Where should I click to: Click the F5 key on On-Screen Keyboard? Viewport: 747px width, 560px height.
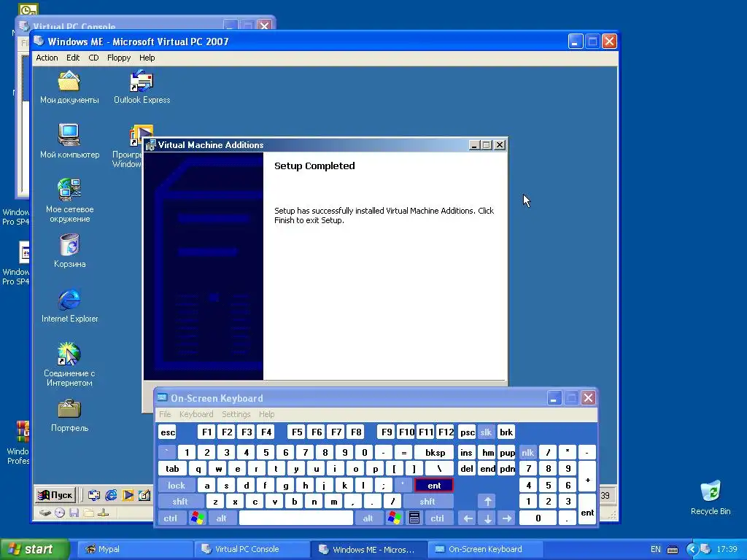297,432
